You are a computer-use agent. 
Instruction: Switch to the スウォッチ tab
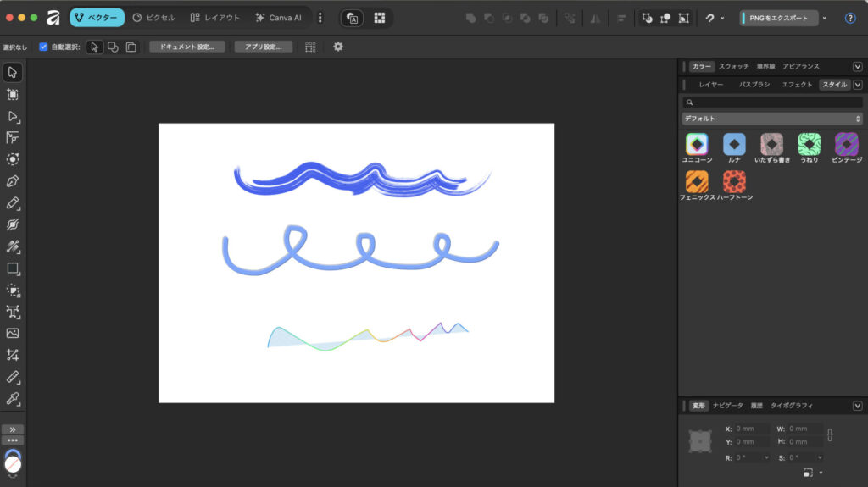tap(733, 66)
